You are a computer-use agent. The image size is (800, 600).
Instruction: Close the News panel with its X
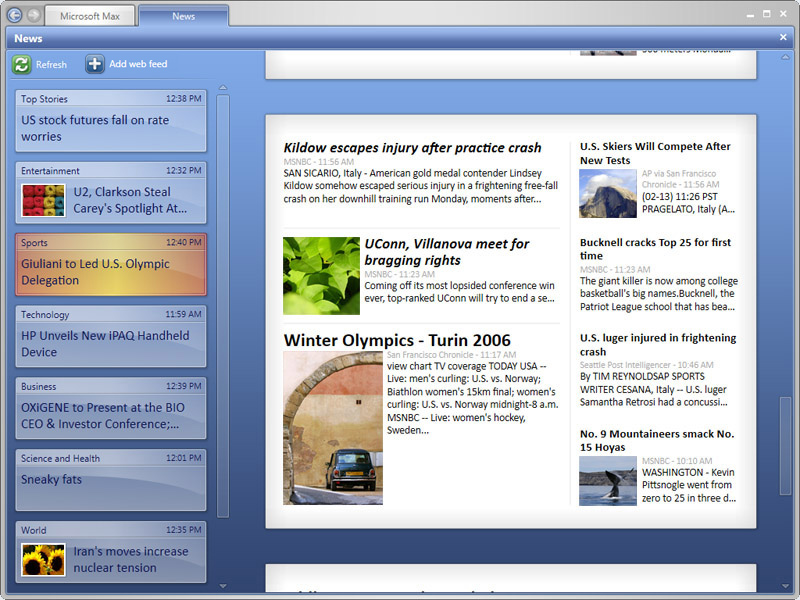tap(783, 37)
